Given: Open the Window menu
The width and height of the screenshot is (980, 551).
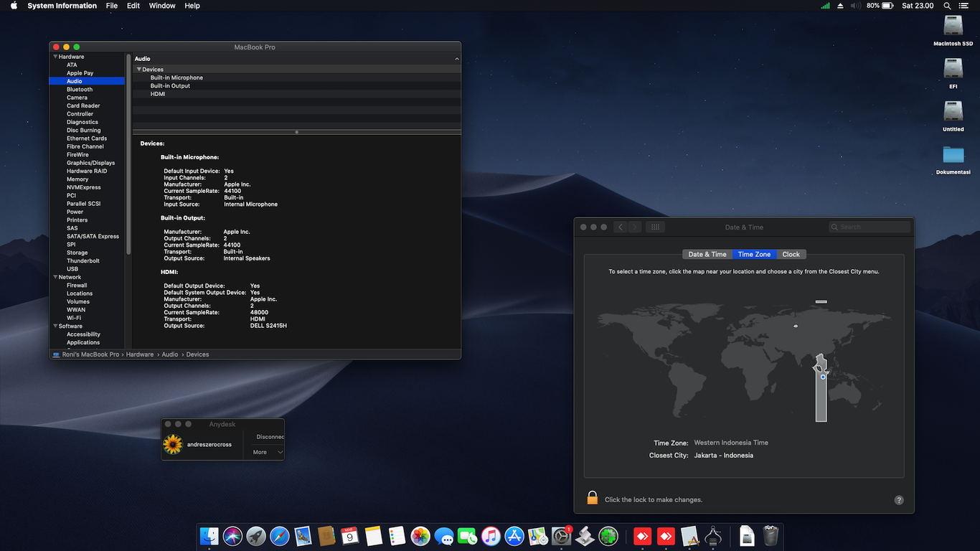Looking at the screenshot, I should coord(162,6).
